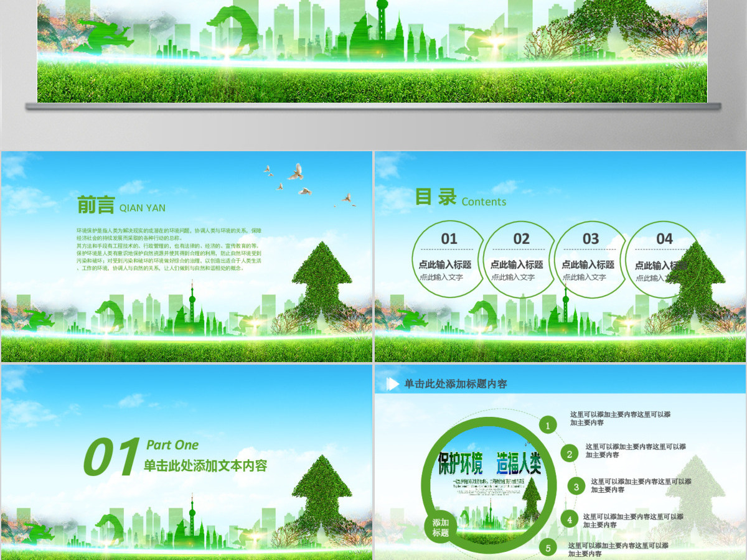747x560 pixels.
Task: Click the 单击此处添加标题内容 header text
Action: tap(456, 384)
